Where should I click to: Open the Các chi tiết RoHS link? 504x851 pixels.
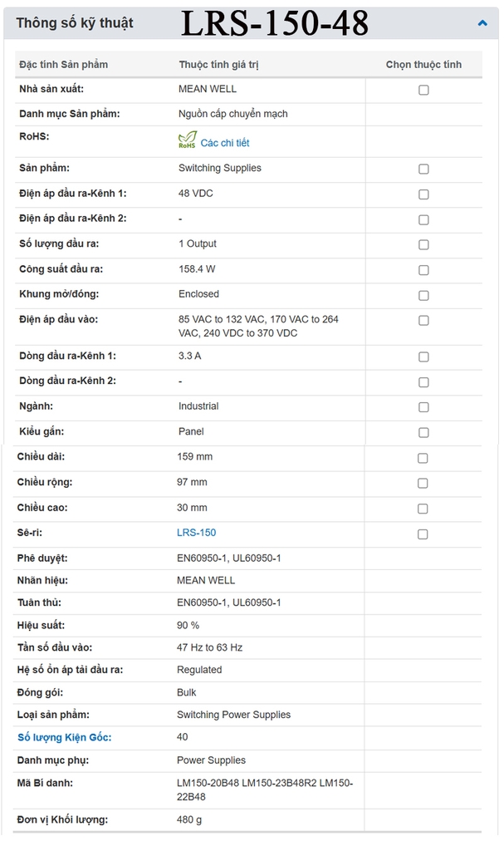(224, 143)
